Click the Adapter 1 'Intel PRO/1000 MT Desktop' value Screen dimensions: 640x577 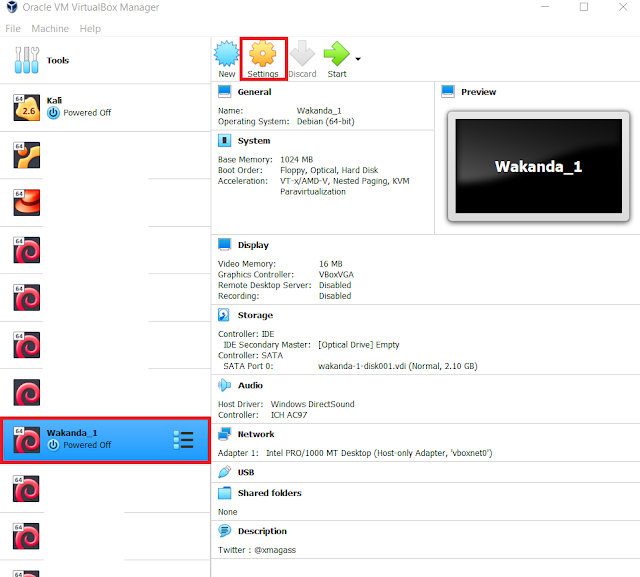(x=379, y=453)
